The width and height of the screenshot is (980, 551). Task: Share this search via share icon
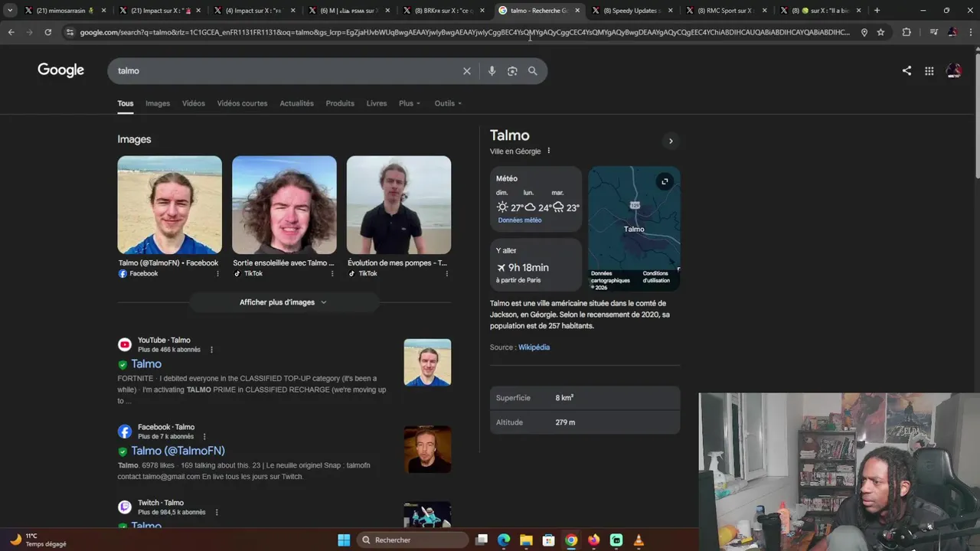point(906,70)
